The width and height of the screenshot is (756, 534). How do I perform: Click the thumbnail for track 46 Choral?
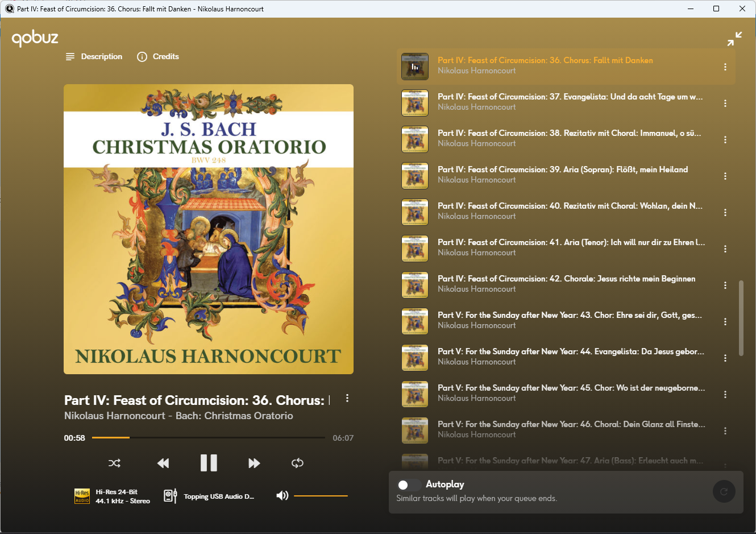(415, 430)
